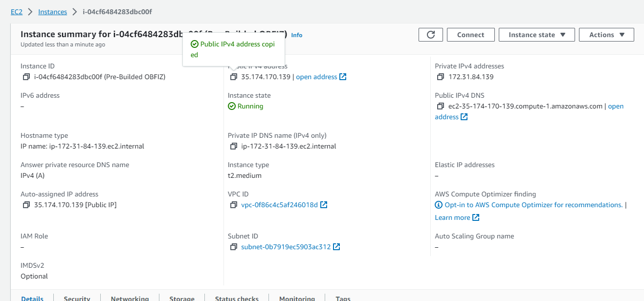Copy the Instance ID value
Image resolution: width=644 pixels, height=301 pixels.
26,77
